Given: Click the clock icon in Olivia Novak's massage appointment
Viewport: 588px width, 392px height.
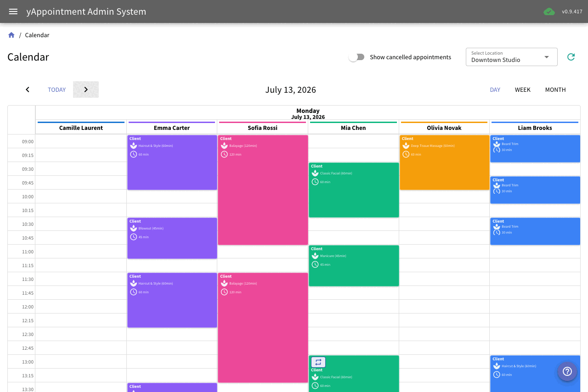Looking at the screenshot, I should tap(406, 154).
